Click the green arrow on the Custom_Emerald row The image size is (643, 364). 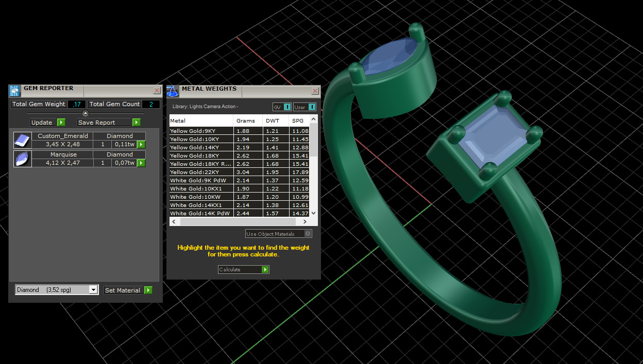click(x=141, y=145)
